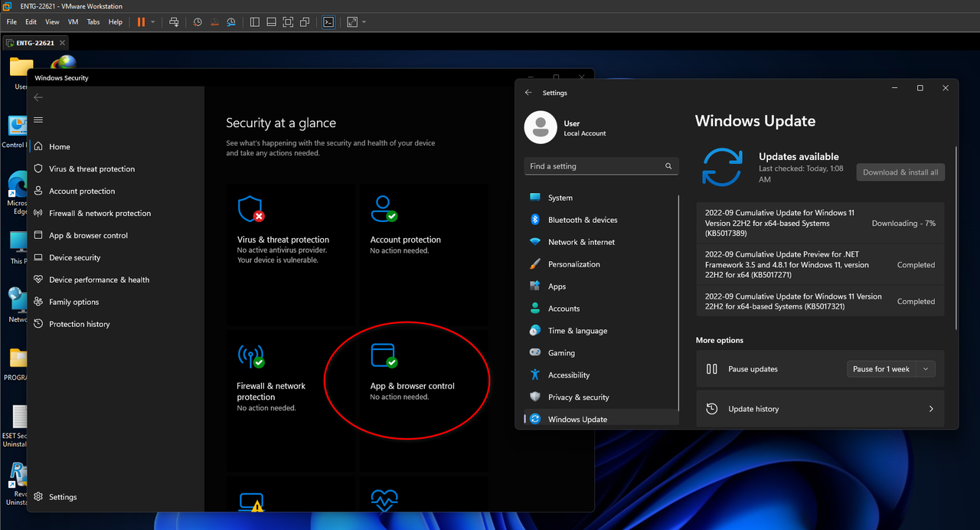Open Firewall & network protection in sidebar

point(115,213)
